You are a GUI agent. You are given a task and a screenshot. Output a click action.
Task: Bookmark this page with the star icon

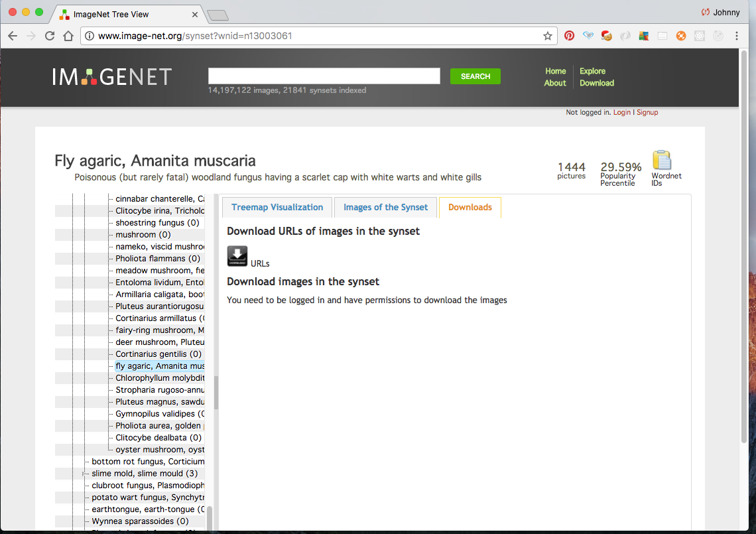pos(548,36)
